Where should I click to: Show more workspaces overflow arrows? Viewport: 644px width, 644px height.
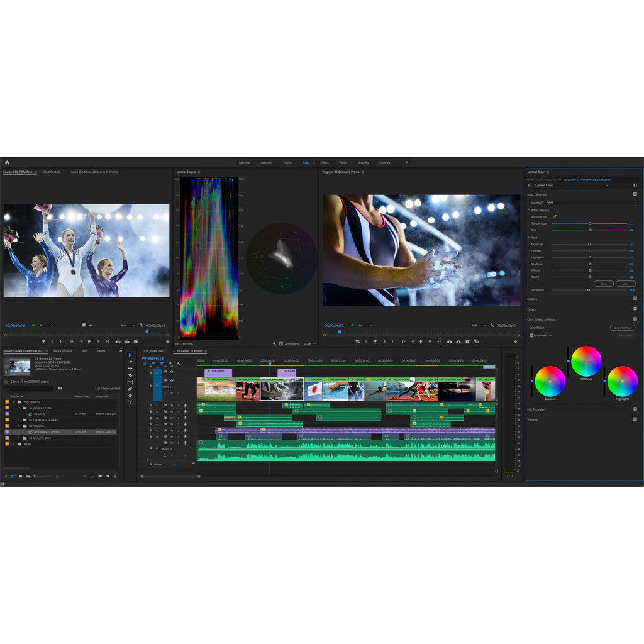tap(407, 163)
